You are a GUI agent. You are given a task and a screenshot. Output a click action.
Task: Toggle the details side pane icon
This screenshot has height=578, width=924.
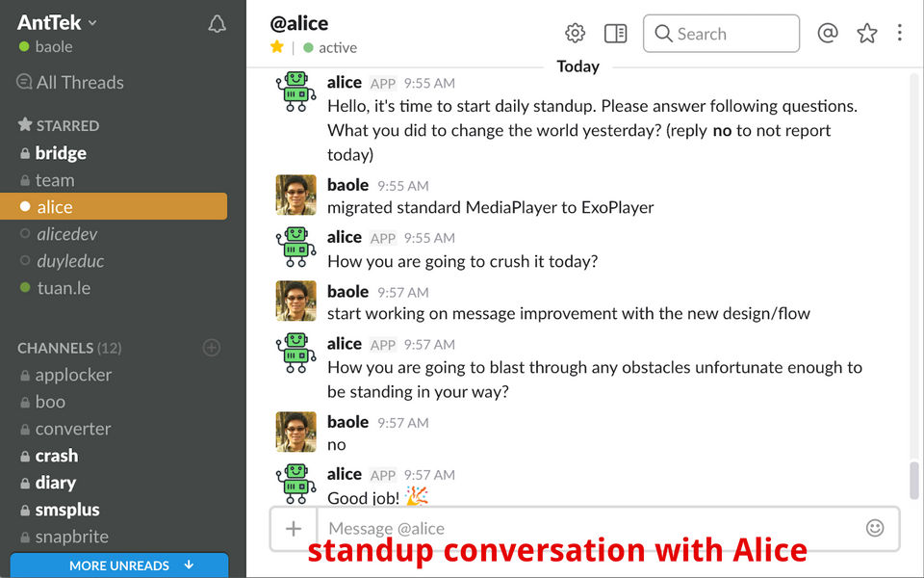click(615, 34)
